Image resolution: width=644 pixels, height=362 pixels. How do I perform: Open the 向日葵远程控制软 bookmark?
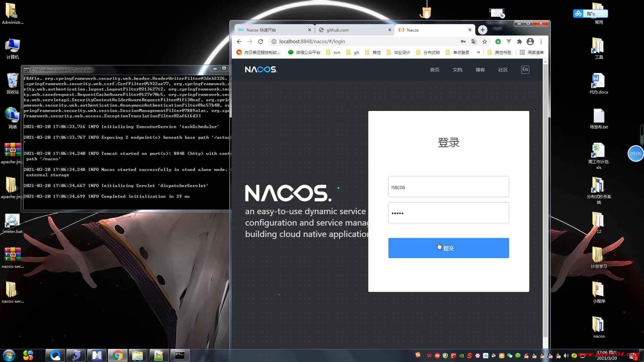(x=258, y=52)
